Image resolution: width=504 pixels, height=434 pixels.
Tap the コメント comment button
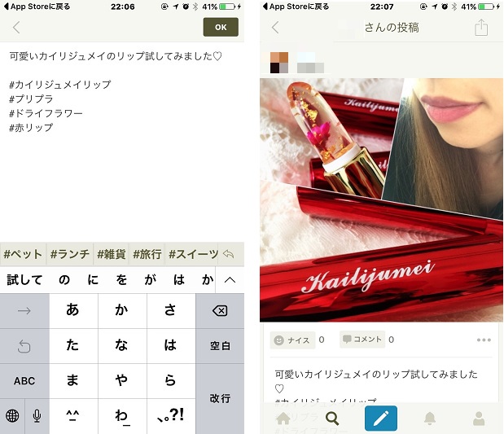pos(362,340)
